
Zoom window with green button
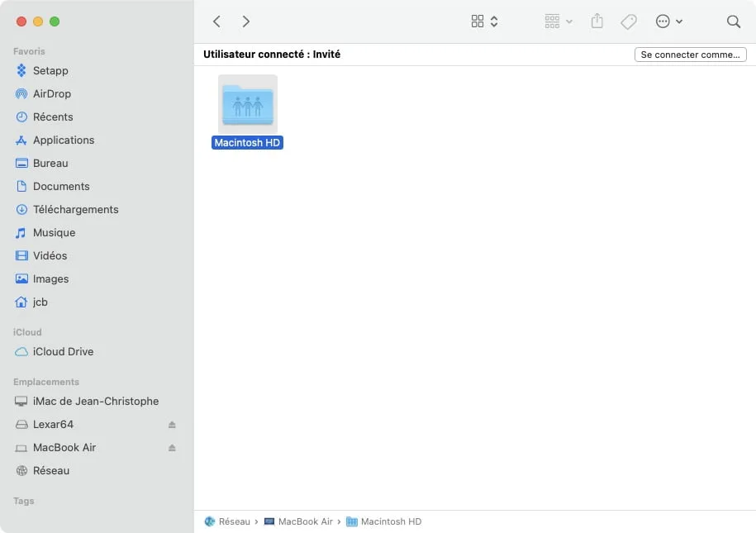click(x=55, y=21)
